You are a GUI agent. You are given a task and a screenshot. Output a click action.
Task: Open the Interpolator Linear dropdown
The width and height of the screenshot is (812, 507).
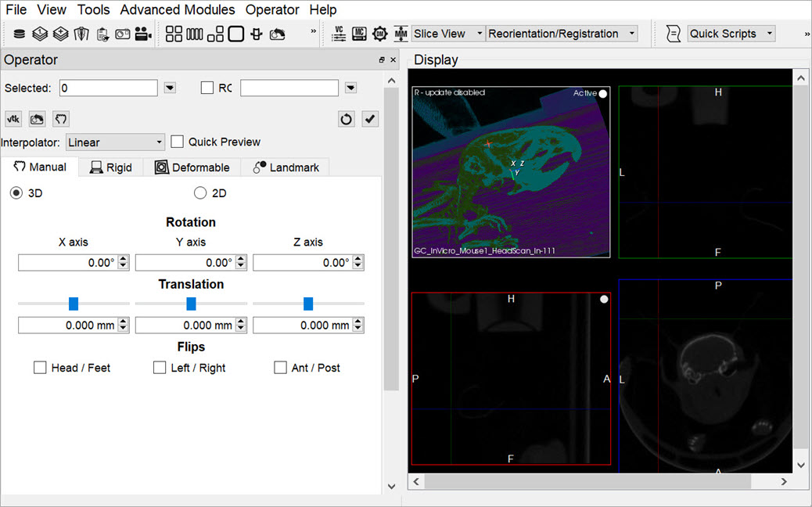point(115,142)
